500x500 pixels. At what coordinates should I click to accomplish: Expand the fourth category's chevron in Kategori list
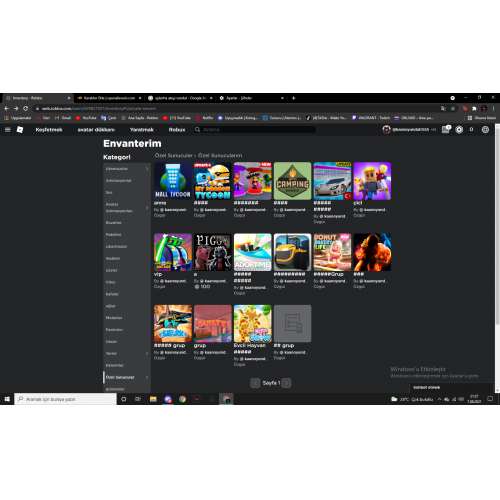pyautogui.click(x=147, y=208)
